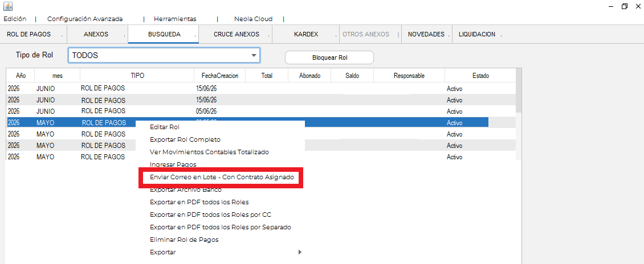Choose Exportar en PDF todos los Roles por CC
This screenshot has height=264, width=644.
[x=211, y=215]
